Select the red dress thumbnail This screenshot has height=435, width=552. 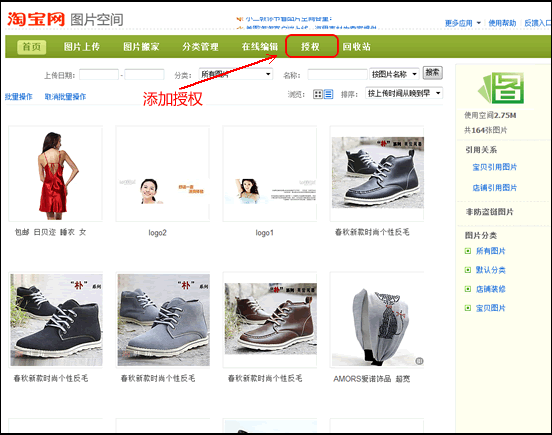56,174
